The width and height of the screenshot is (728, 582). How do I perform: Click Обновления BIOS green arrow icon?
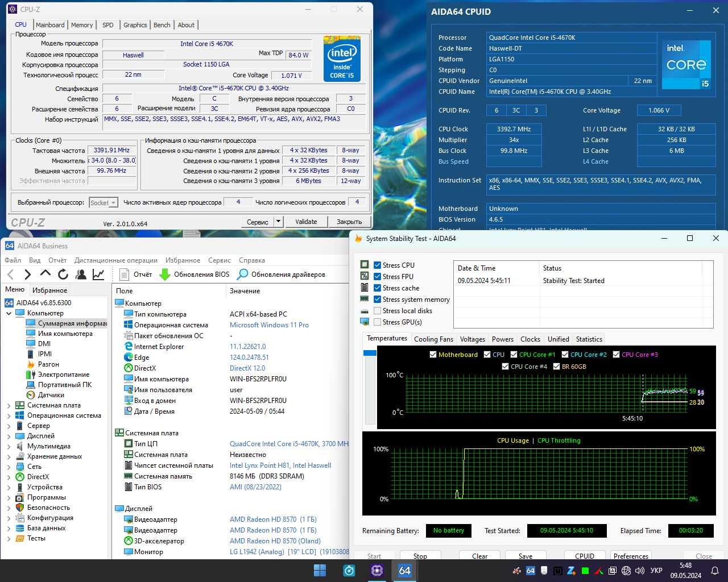pyautogui.click(x=165, y=275)
